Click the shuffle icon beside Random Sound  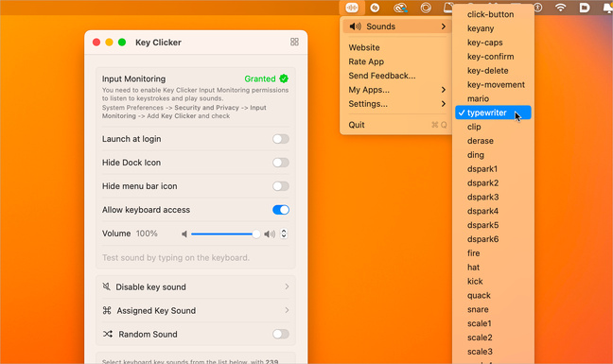pos(108,334)
